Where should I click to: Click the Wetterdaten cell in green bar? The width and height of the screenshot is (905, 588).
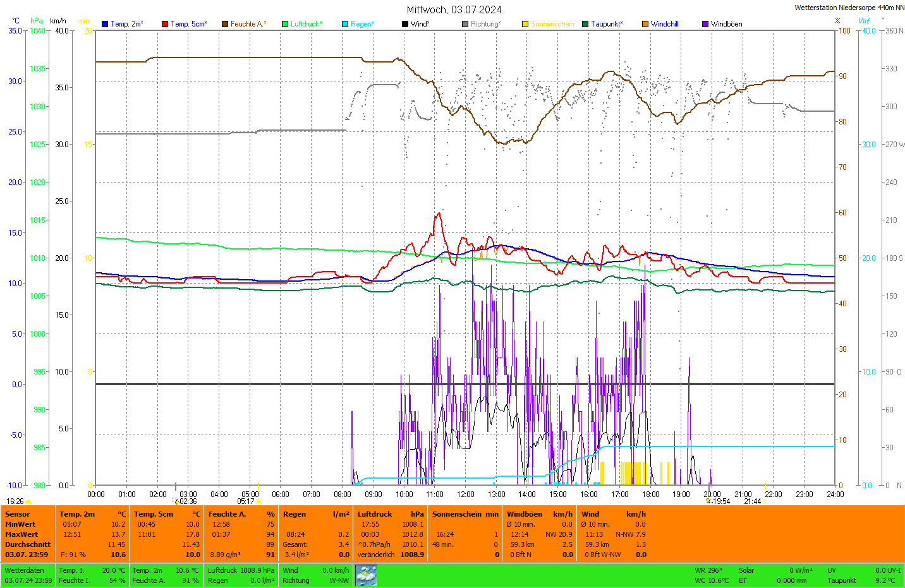(24, 570)
